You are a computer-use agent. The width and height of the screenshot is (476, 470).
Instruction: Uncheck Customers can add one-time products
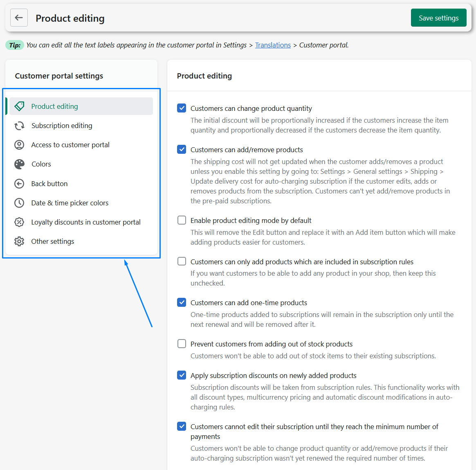pos(182,302)
